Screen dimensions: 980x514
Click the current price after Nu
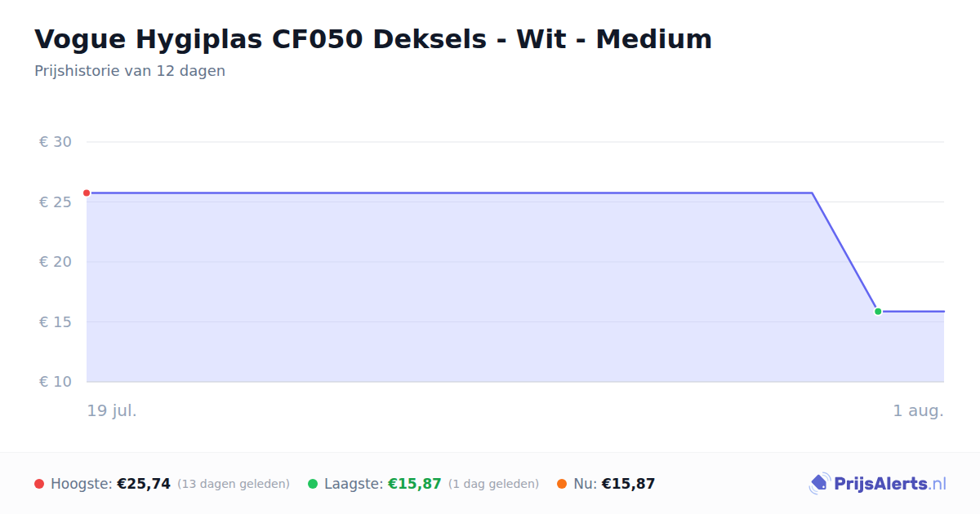(628, 484)
